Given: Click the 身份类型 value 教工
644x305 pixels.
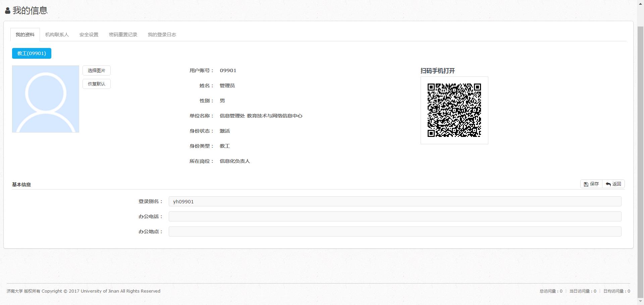Looking at the screenshot, I should [225, 146].
